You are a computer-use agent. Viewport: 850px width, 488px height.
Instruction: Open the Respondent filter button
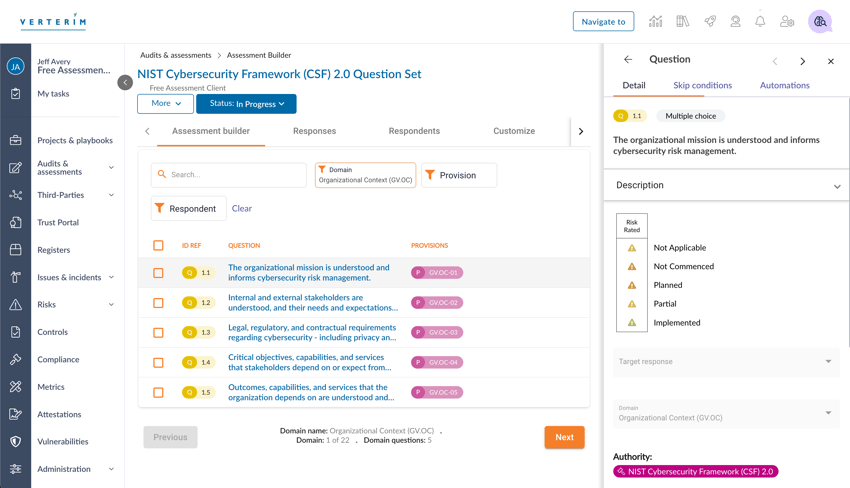click(188, 209)
